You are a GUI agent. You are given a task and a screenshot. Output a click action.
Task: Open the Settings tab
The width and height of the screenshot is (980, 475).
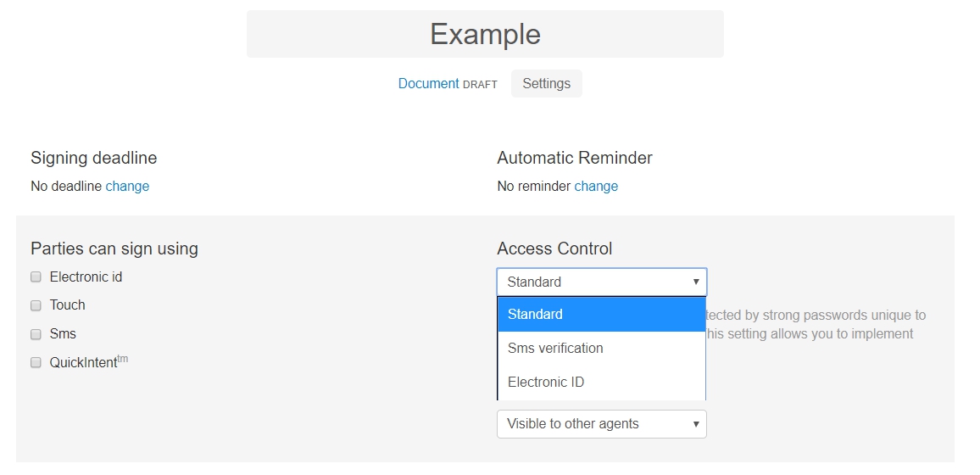pyautogui.click(x=546, y=84)
